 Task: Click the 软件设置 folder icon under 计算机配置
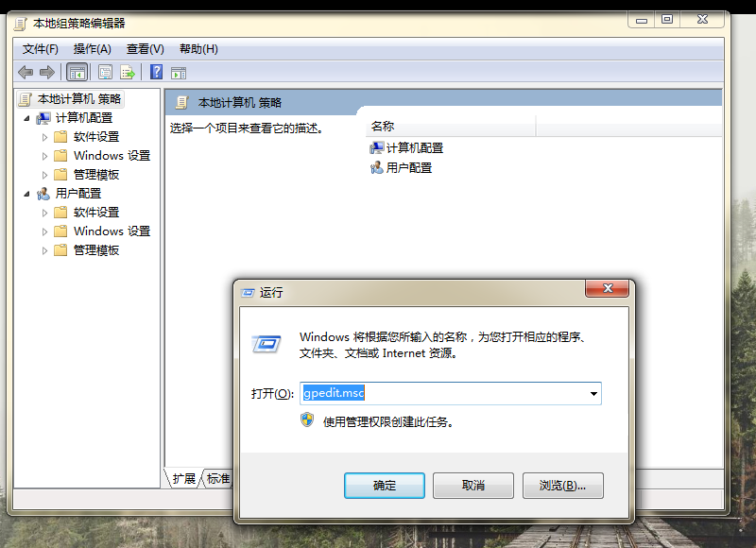[60, 137]
